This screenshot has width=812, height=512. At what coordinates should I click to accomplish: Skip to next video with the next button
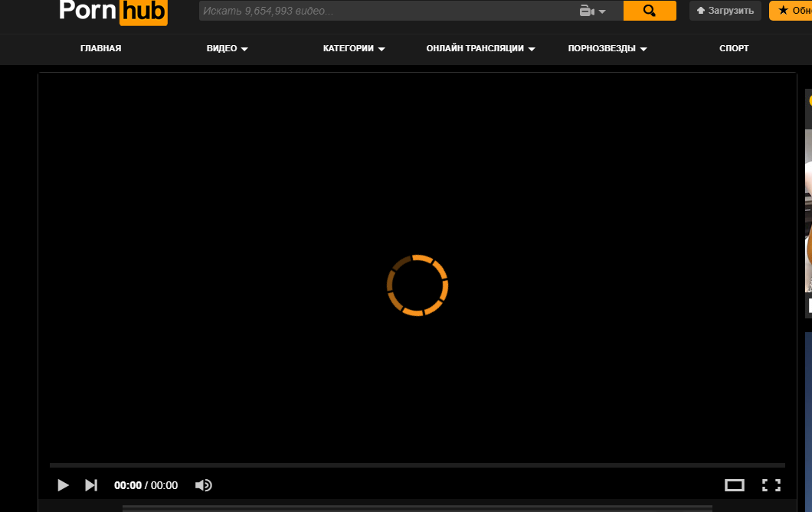[91, 485]
